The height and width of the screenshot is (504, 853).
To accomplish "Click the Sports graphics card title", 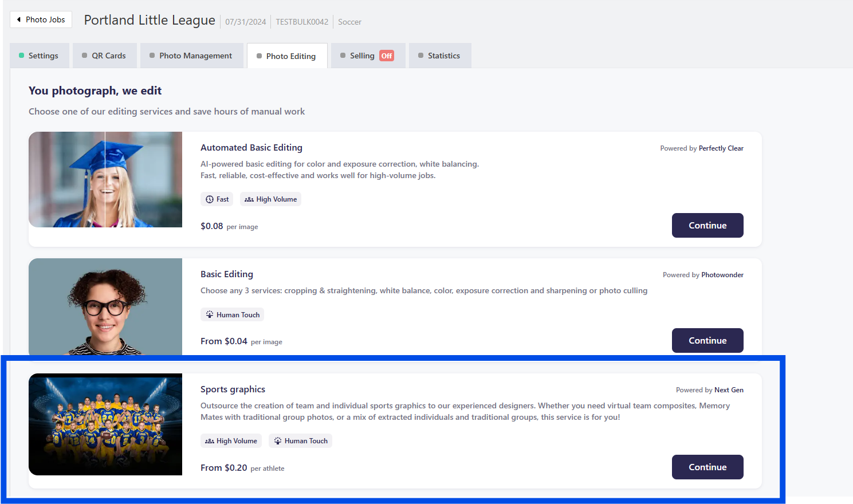I will point(233,389).
